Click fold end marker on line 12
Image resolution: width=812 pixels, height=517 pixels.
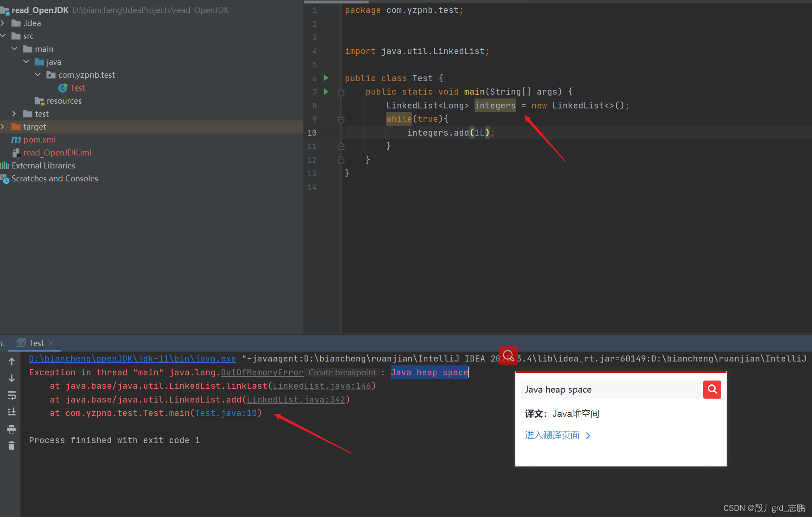point(341,160)
